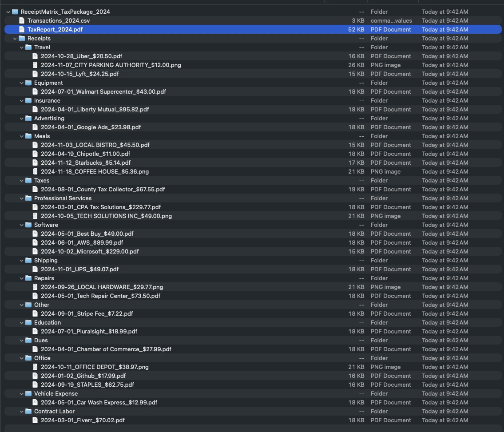The width and height of the screenshot is (504, 432).
Task: Collapse the Receipts folder disclosure arrow
Action: coord(15,38)
